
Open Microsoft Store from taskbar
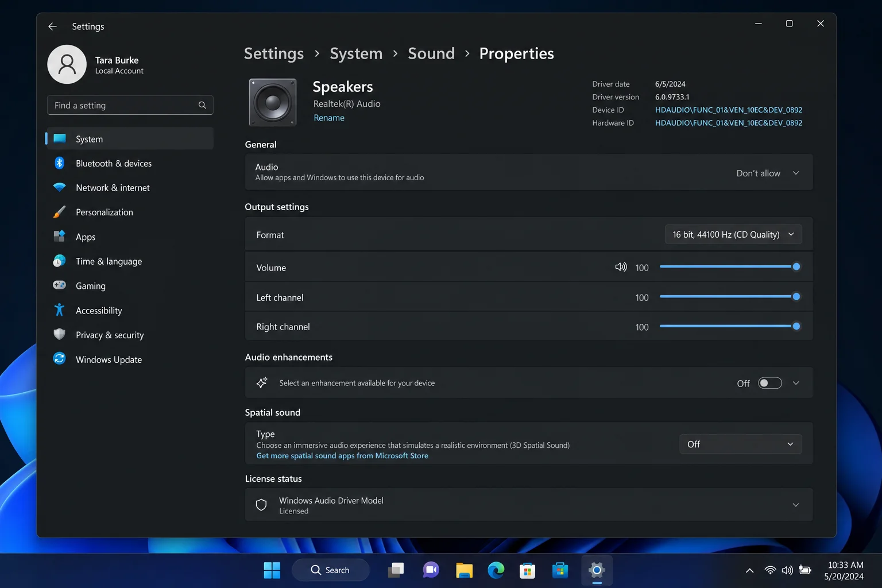[x=527, y=570]
